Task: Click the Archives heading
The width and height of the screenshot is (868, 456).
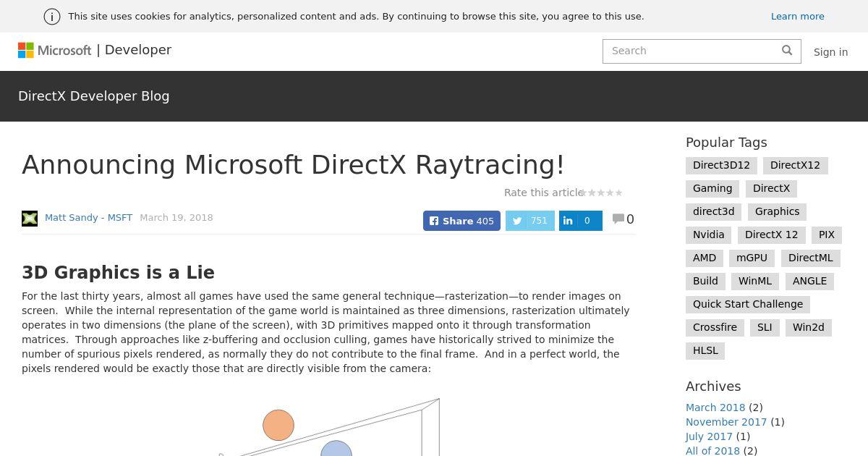Action: tap(713, 387)
